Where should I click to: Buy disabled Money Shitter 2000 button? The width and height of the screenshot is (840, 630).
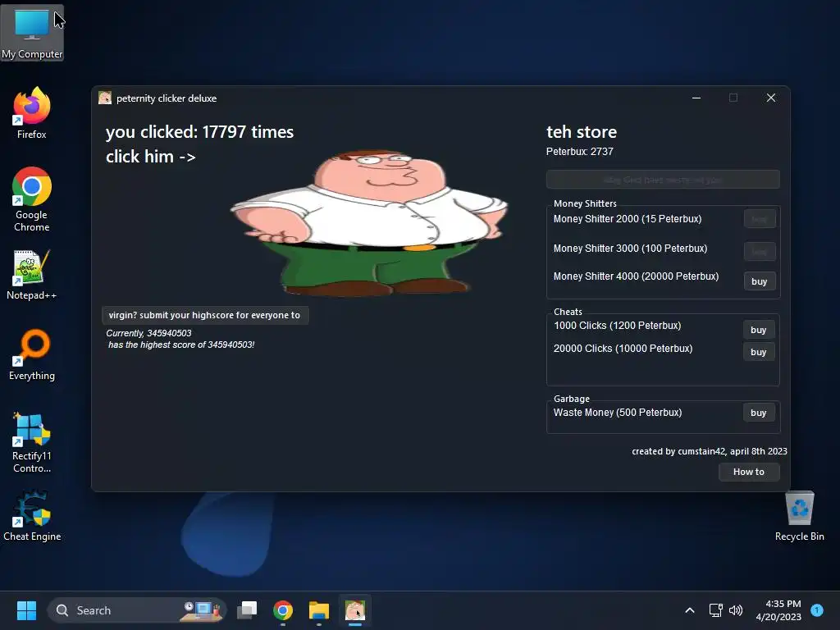[x=759, y=218]
